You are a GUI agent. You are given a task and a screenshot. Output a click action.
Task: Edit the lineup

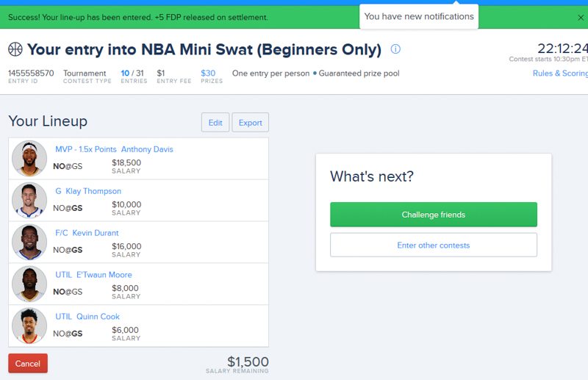[x=215, y=123]
